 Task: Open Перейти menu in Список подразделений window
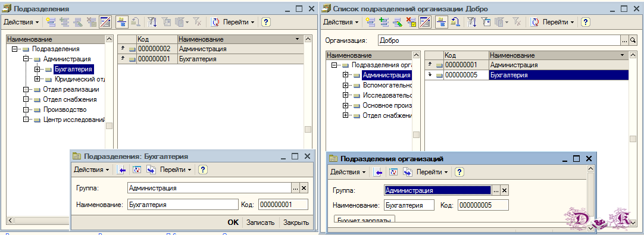pos(558,22)
